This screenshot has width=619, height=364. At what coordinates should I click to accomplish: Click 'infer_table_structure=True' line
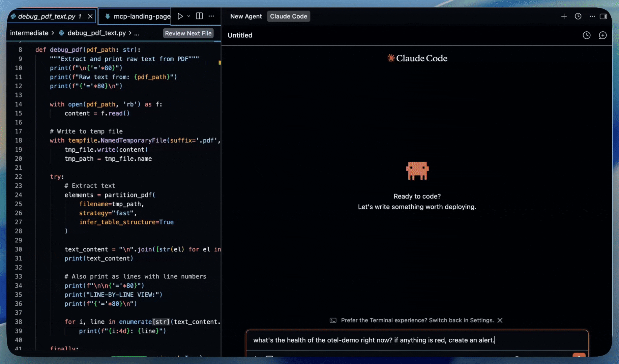[x=126, y=222]
